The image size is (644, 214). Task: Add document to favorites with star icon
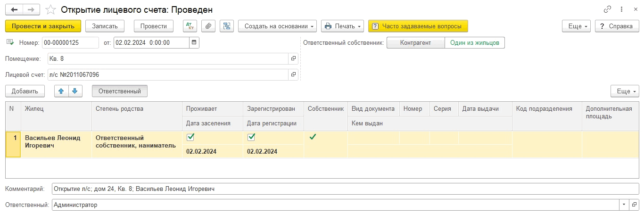(x=50, y=9)
